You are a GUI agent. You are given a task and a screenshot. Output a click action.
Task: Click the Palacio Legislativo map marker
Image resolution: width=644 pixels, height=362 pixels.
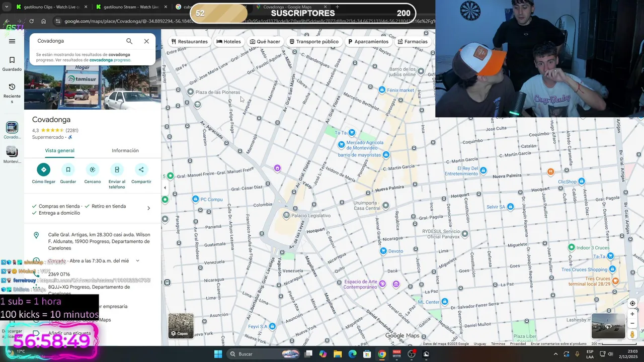tap(286, 216)
